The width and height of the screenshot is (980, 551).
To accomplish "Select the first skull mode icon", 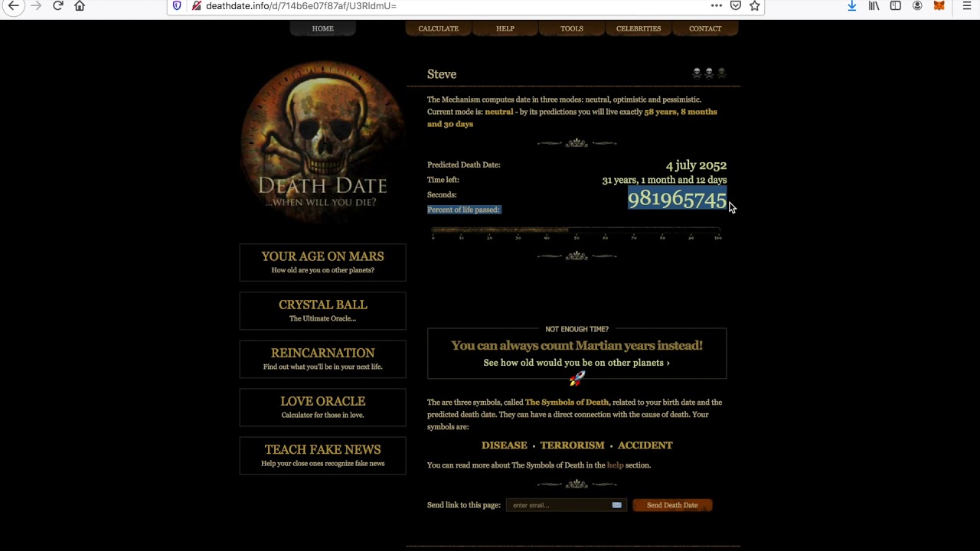I will (697, 73).
